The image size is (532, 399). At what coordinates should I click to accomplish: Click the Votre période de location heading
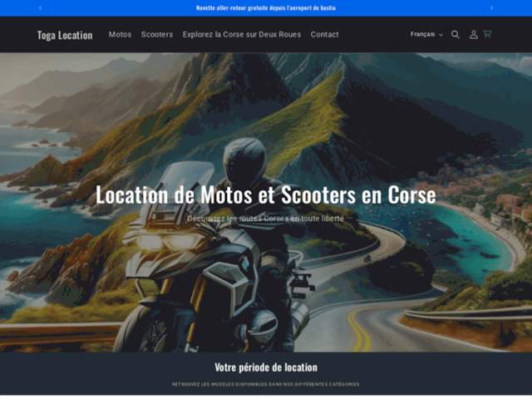coord(266,367)
